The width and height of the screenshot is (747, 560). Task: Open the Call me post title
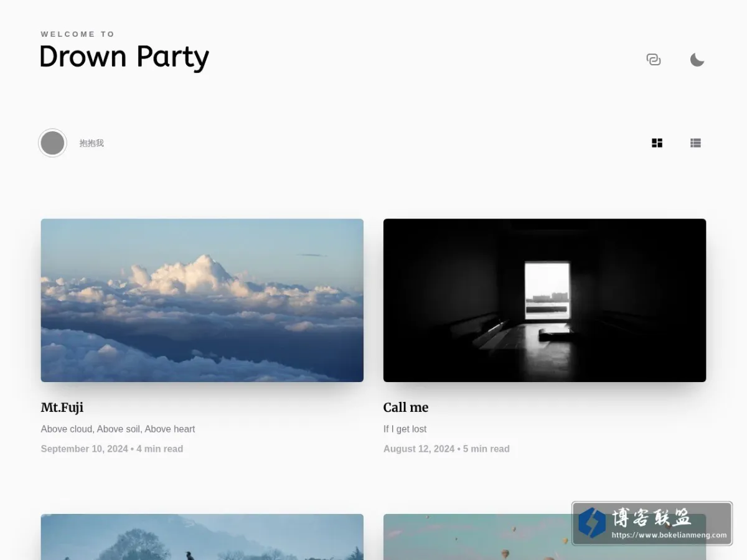tap(406, 408)
